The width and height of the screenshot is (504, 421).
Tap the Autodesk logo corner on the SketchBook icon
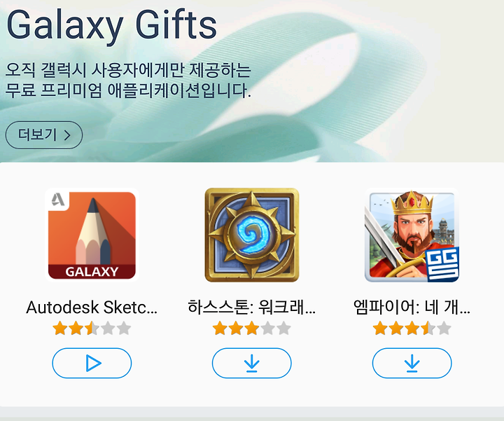[59, 200]
